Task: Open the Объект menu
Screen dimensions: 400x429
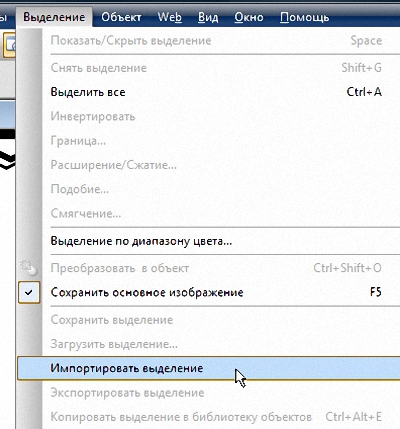Action: click(121, 17)
